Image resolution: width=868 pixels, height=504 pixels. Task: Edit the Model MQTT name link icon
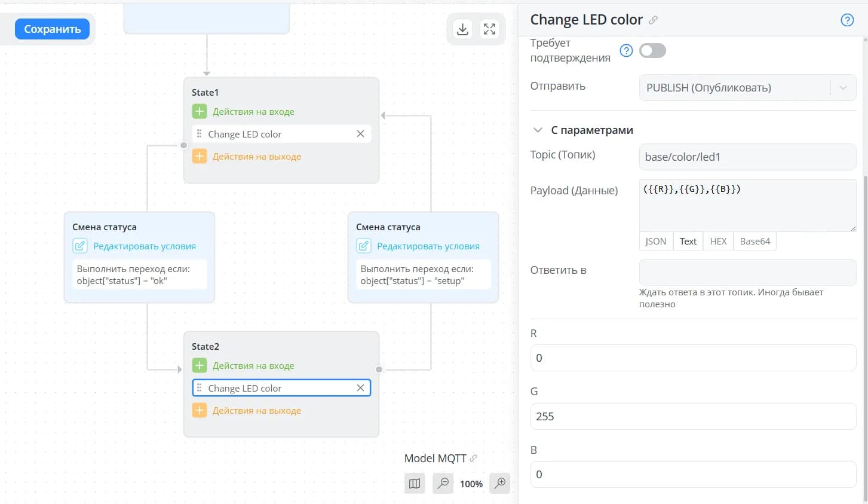point(473,458)
